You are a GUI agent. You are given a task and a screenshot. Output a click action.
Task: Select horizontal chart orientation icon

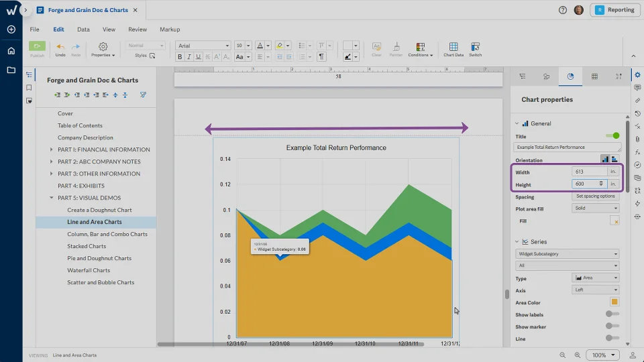click(614, 160)
